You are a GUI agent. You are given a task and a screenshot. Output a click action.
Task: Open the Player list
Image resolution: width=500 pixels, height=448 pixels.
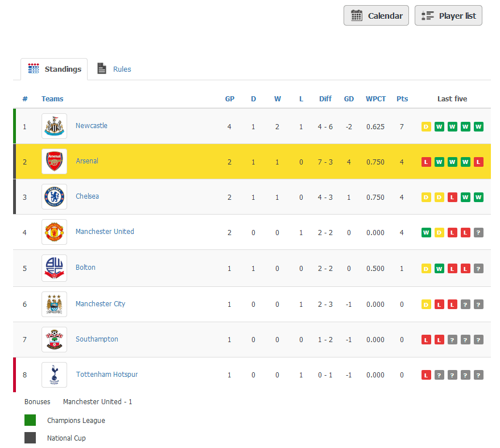click(x=448, y=15)
